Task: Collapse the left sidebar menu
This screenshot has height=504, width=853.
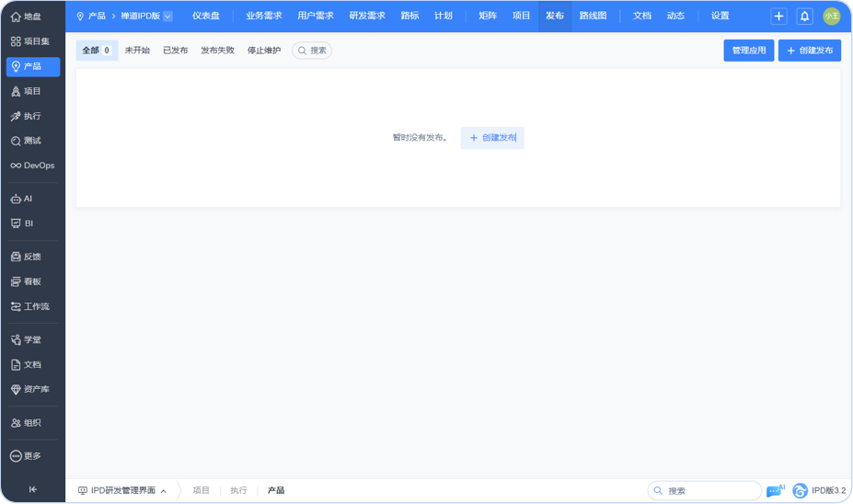Action: click(33, 489)
